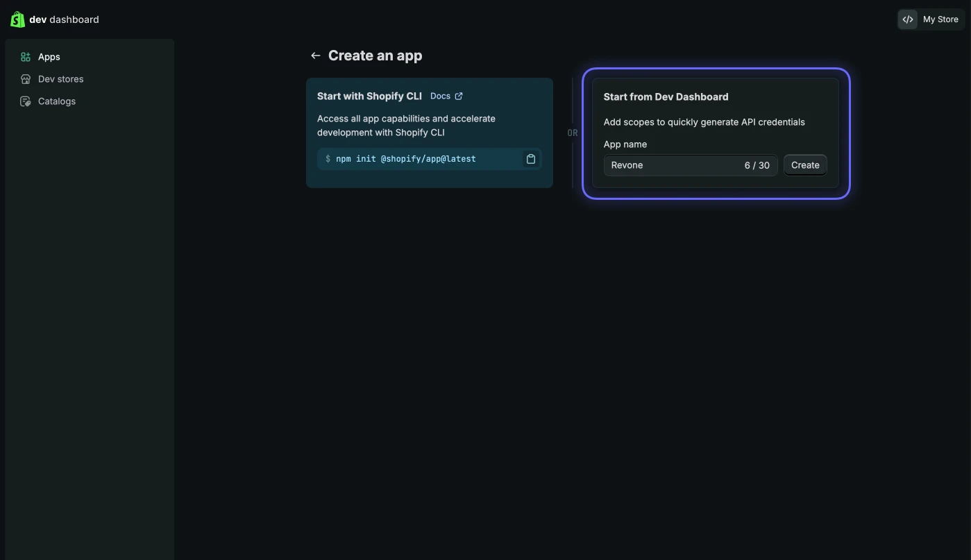
Task: Click the Add scopes description text
Action: pyautogui.click(x=704, y=122)
